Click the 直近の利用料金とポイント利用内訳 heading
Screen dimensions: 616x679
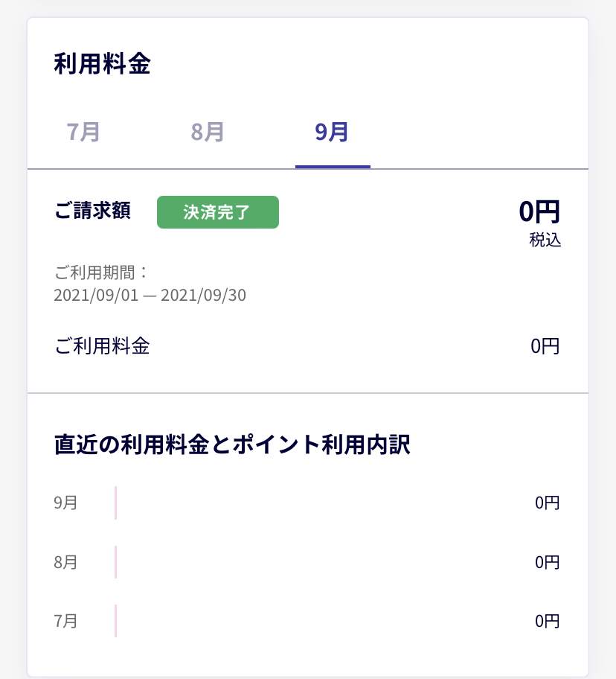coord(232,445)
